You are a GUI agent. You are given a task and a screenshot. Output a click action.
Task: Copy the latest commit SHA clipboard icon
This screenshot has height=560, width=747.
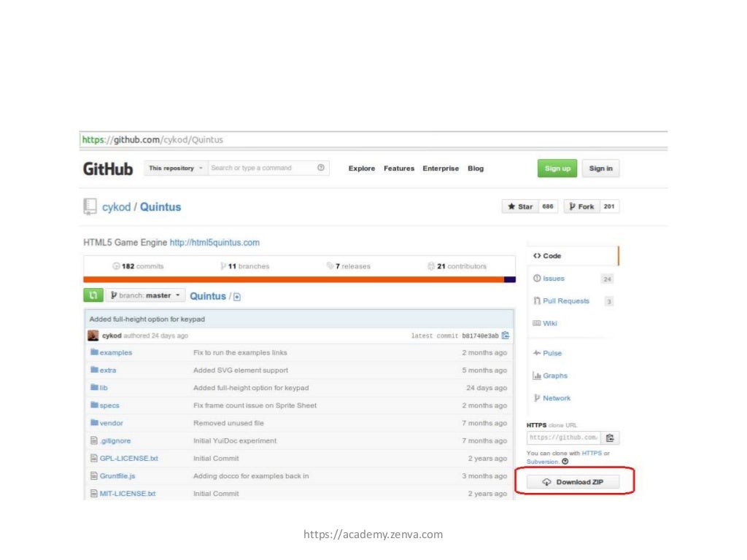pos(506,335)
